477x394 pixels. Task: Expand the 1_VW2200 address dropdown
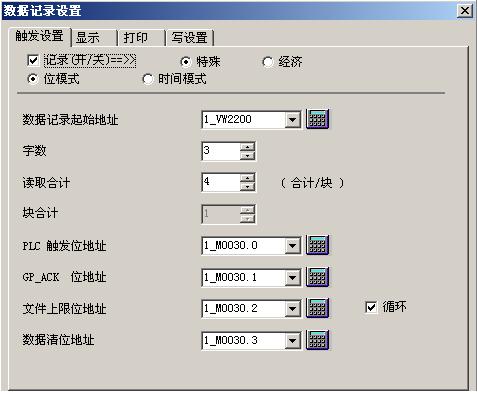click(x=292, y=120)
